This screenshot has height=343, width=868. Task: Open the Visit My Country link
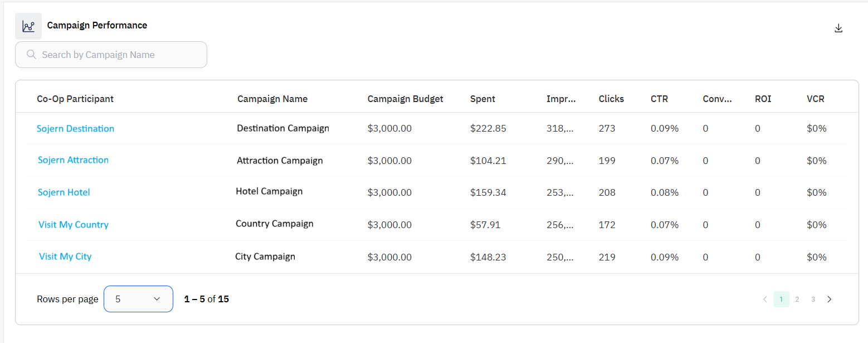74,225
